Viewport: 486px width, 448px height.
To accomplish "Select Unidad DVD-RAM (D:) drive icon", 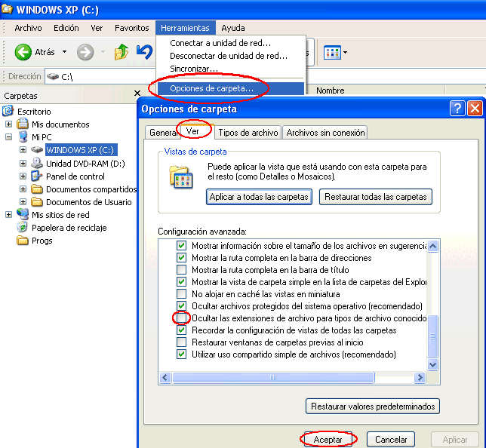I will pyautogui.click(x=37, y=164).
